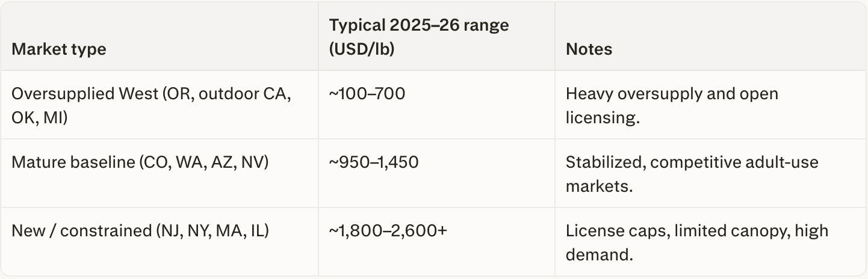Click the 'Market type' column header
The image size is (868, 279).
(x=58, y=49)
